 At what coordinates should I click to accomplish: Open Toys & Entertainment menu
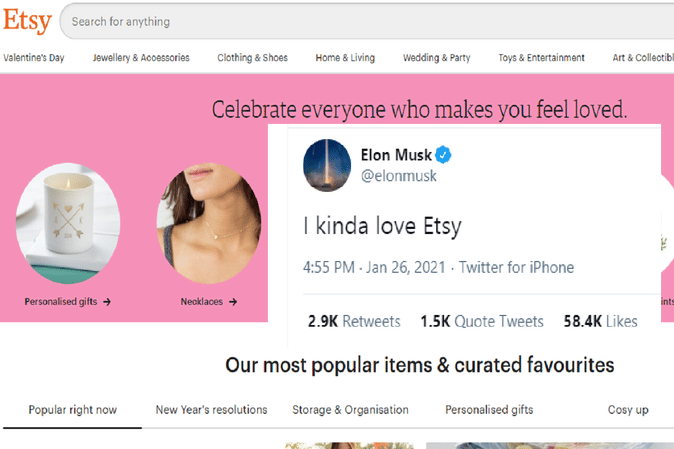click(x=541, y=58)
